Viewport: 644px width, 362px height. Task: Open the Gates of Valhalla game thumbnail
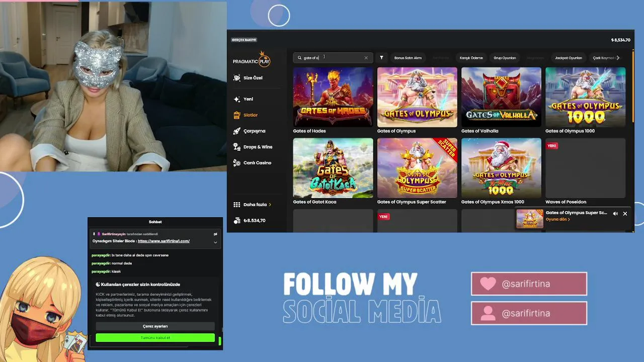pyautogui.click(x=501, y=97)
